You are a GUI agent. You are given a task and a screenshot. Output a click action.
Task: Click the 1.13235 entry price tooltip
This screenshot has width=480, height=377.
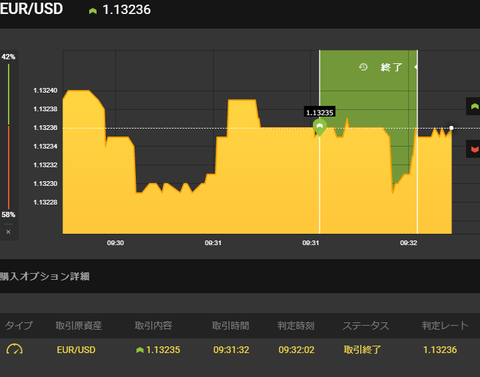coord(320,112)
